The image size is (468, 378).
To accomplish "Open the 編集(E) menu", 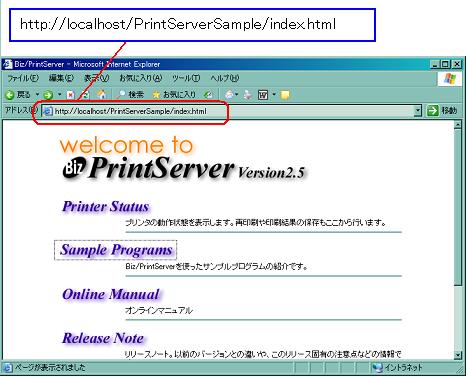I will coord(61,78).
